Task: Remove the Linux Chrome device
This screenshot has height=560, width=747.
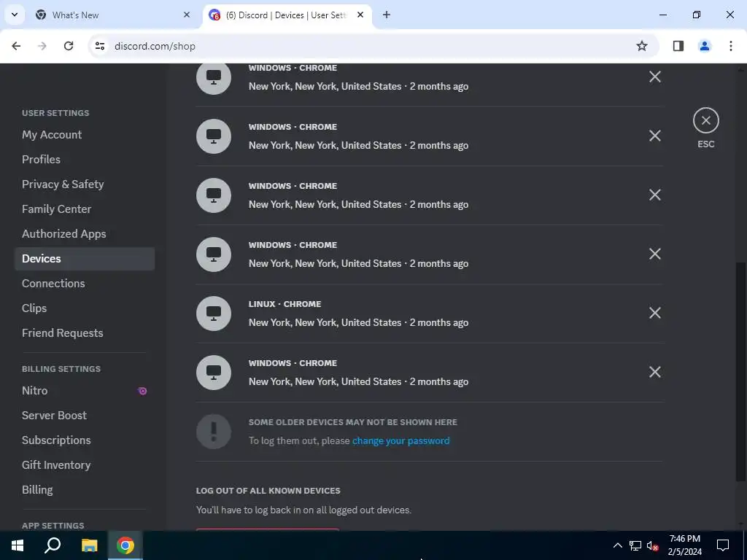Action: point(654,313)
